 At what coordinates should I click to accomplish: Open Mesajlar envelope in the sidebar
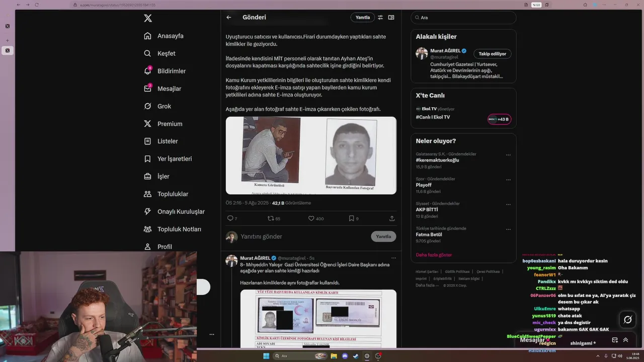pos(162,88)
